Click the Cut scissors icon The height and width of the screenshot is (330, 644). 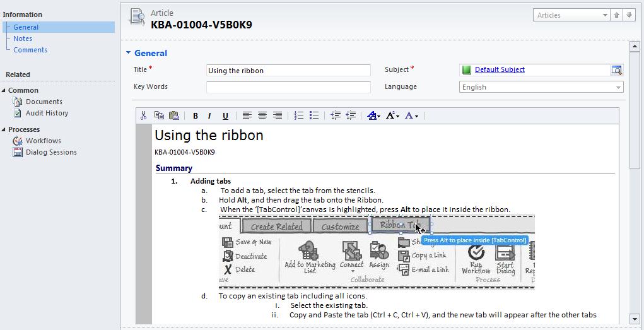(143, 115)
